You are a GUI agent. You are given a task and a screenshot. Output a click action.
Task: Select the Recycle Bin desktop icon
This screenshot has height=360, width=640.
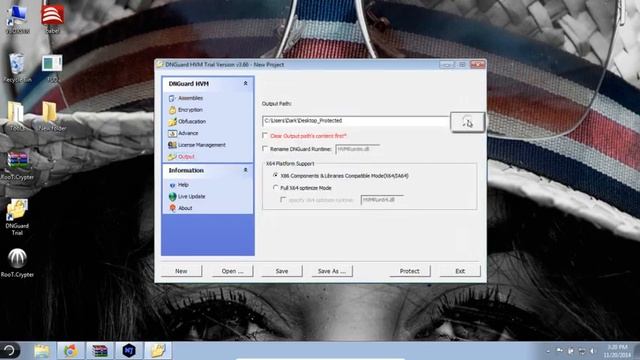(17, 68)
